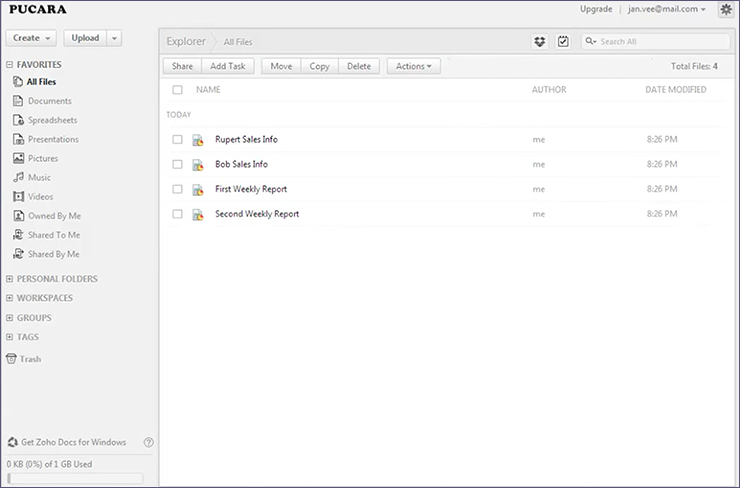Click the Upgrade link

(x=596, y=9)
